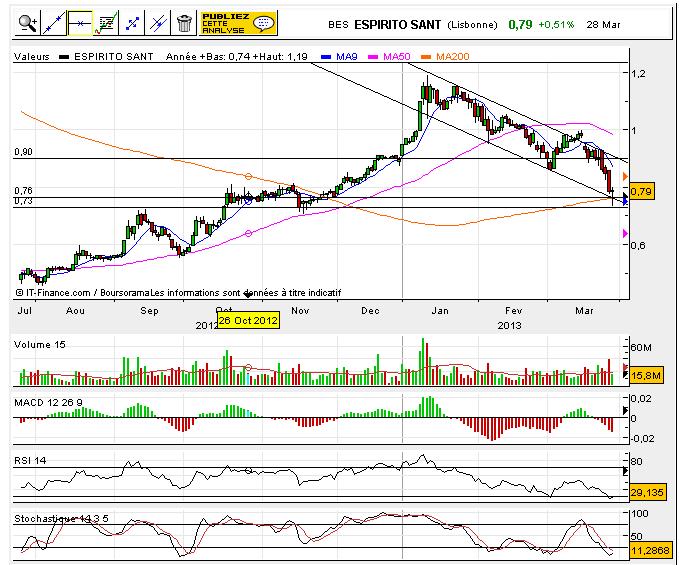Select the zoom magnifier tool
The image size is (679, 565).
tap(27, 23)
